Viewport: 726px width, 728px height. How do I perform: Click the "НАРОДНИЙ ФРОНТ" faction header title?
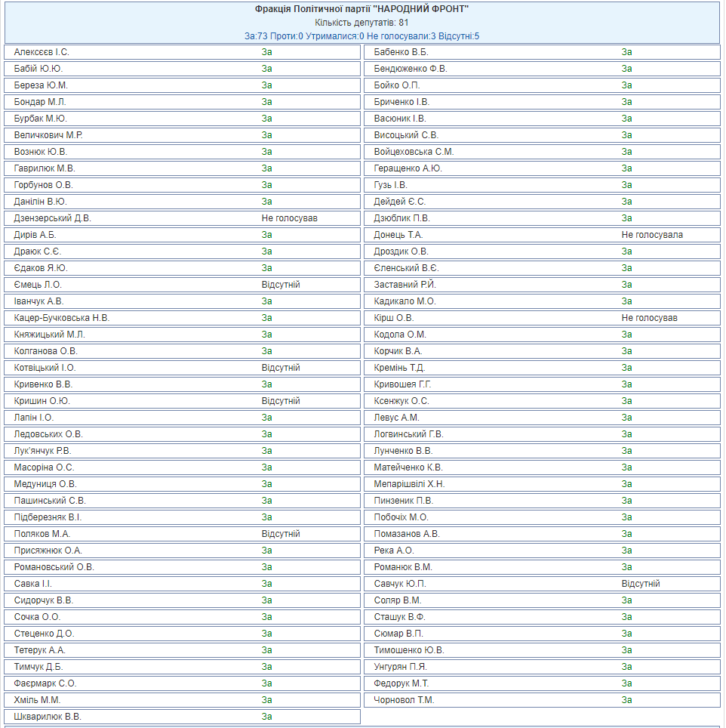pos(361,10)
